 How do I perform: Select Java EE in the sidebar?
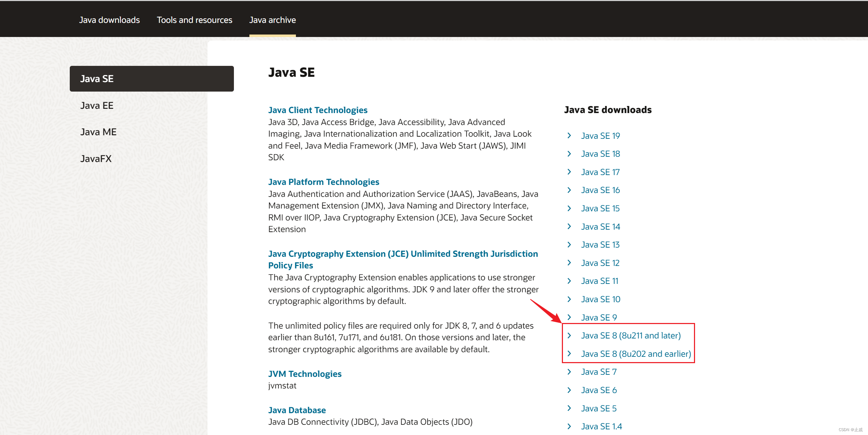pyautogui.click(x=97, y=106)
